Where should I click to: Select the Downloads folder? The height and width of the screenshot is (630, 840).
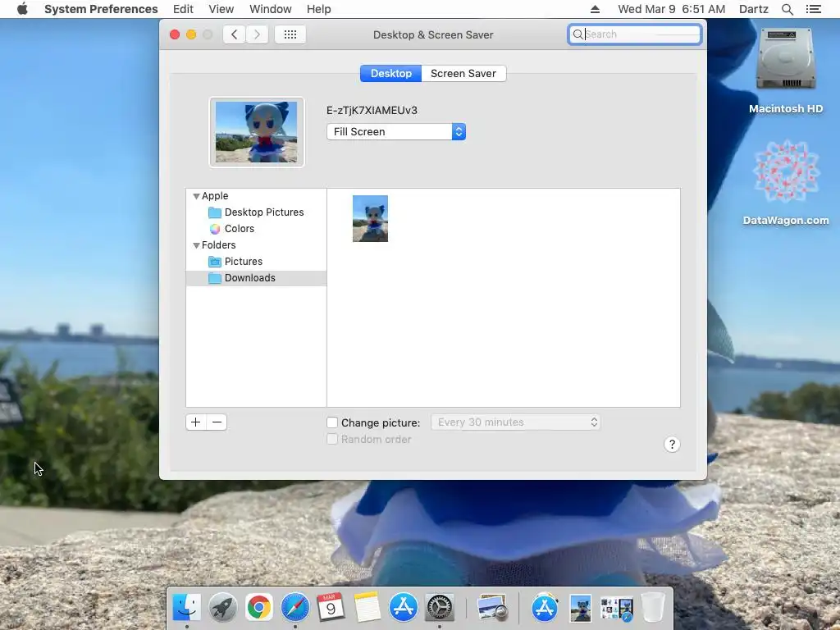point(256,278)
